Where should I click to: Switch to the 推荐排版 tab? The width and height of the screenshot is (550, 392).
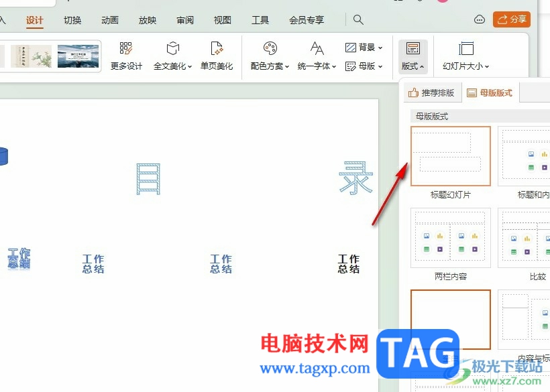pos(433,93)
